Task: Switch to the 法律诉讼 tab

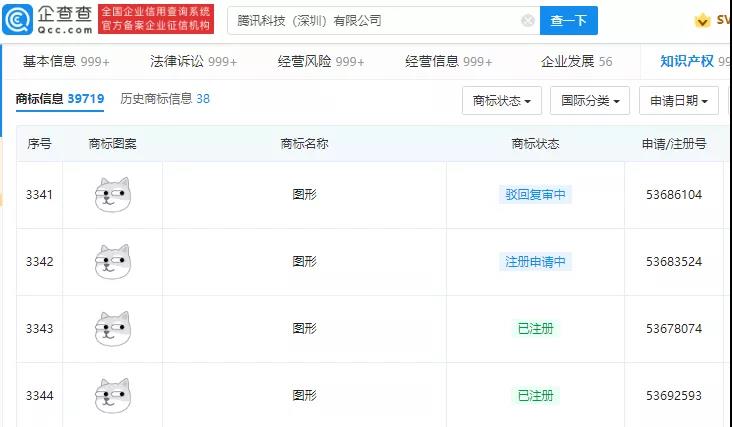Action: (x=193, y=62)
